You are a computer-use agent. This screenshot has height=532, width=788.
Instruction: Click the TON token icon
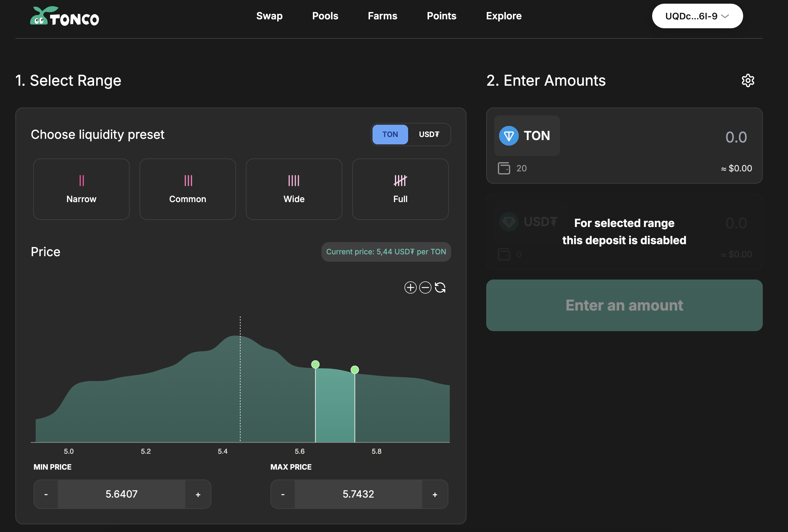[x=509, y=136]
